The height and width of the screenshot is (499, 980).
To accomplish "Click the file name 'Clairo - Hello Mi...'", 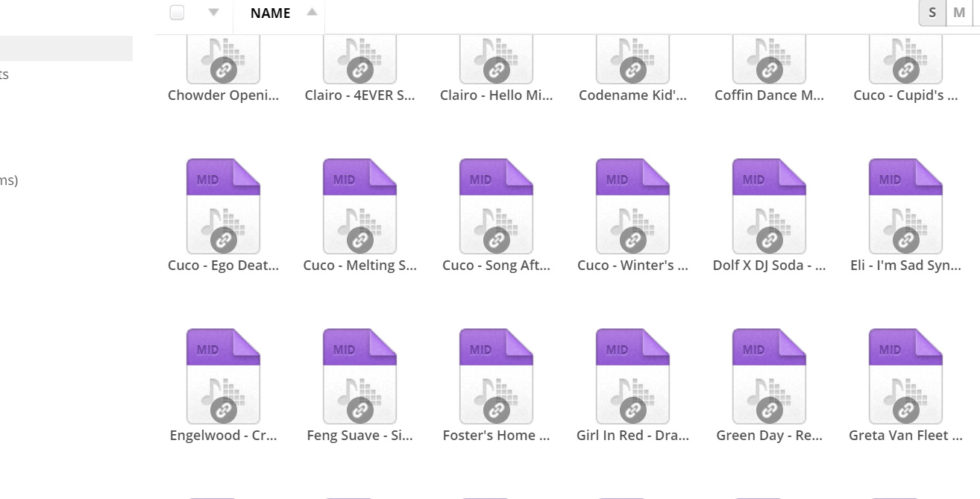I will point(496,95).
